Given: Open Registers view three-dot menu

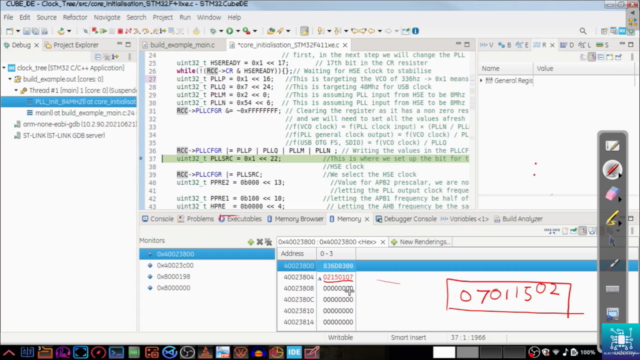Looking at the screenshot, I should (x=632, y=57).
